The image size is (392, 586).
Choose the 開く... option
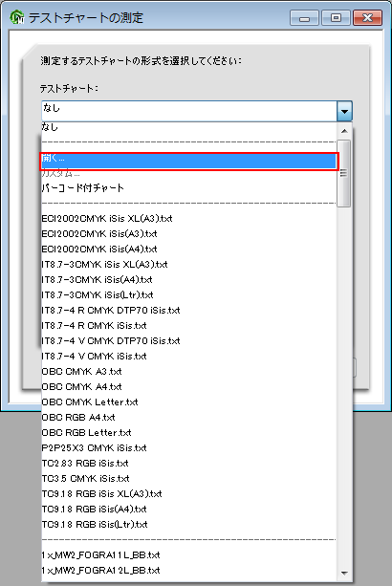coord(188,161)
